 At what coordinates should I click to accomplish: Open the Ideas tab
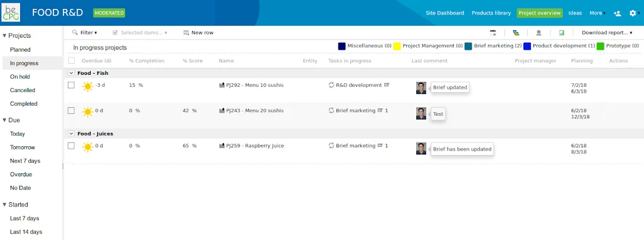click(575, 13)
